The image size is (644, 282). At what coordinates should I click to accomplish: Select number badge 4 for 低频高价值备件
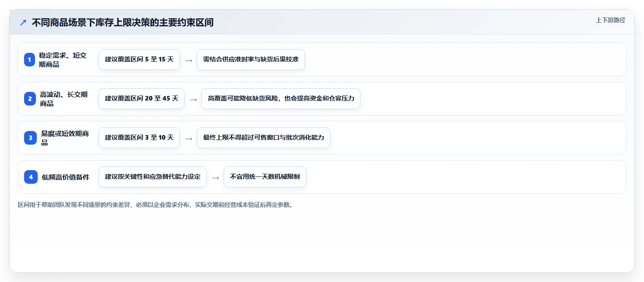pos(31,177)
